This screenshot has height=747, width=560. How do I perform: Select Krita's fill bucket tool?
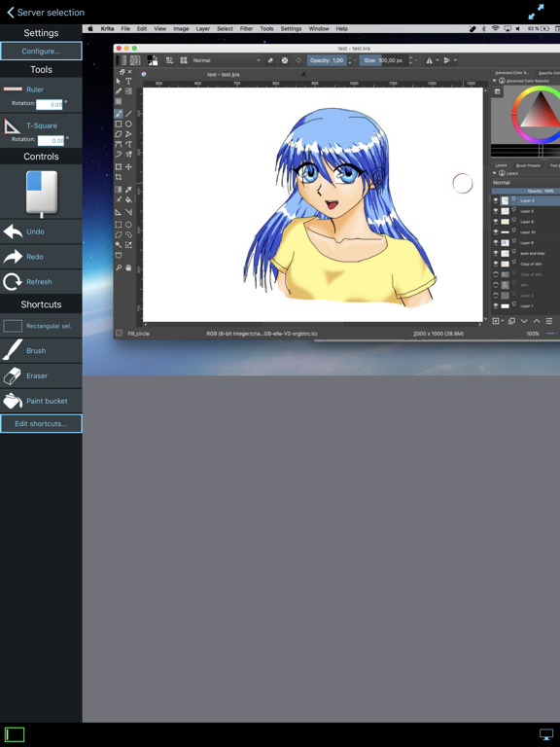[x=128, y=199]
